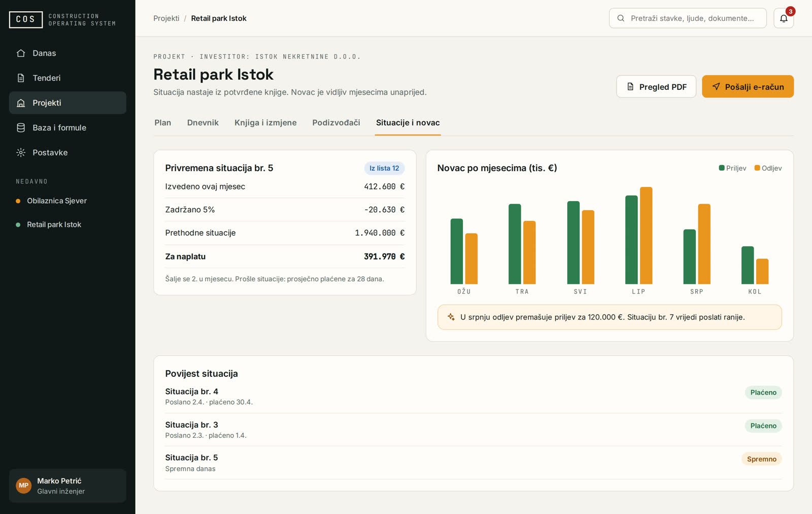
Task: Click the Projekti building icon
Action: [21, 103]
